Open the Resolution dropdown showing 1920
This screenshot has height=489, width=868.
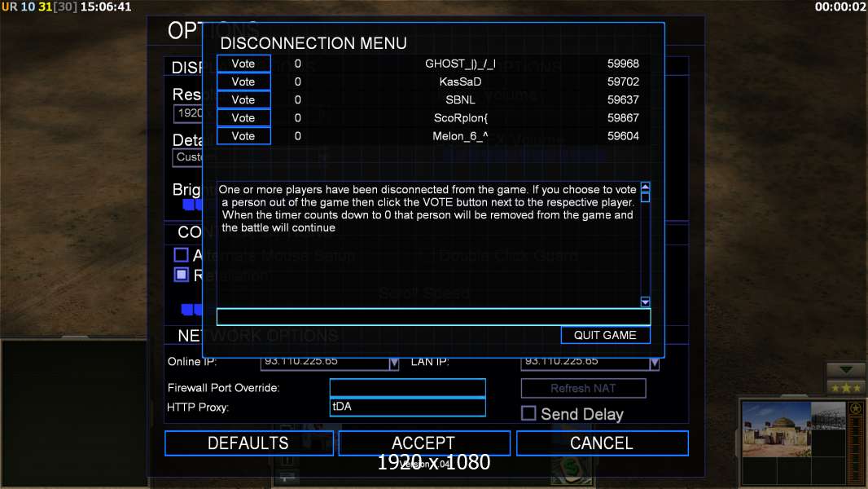coord(188,113)
